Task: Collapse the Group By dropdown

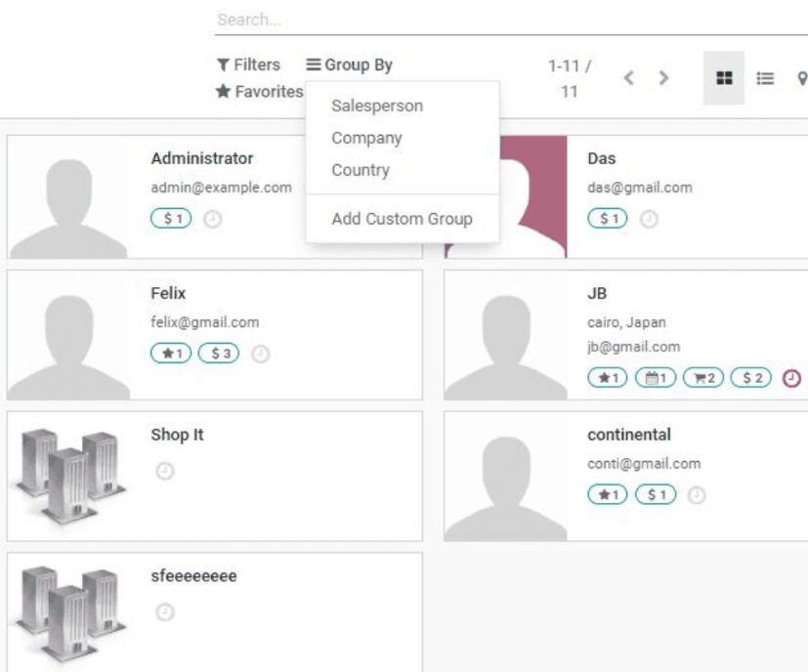Action: point(350,64)
